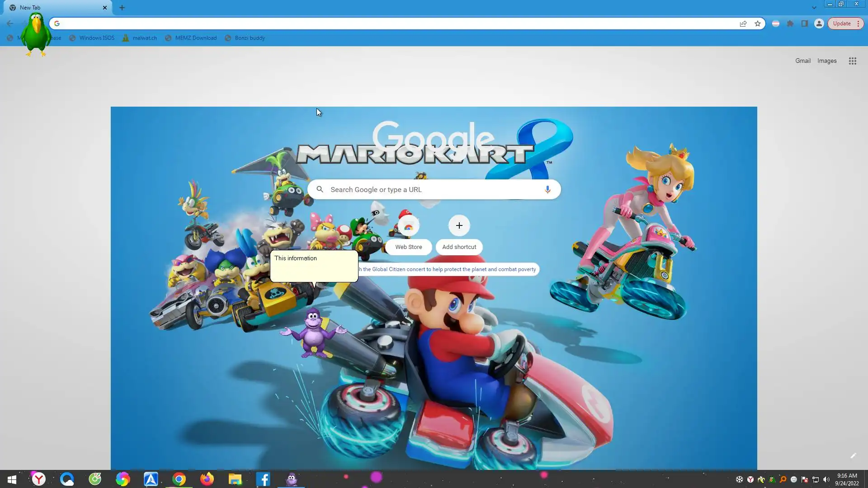868x488 pixels.
Task: Open Chrome menu three dots
Action: [858, 23]
